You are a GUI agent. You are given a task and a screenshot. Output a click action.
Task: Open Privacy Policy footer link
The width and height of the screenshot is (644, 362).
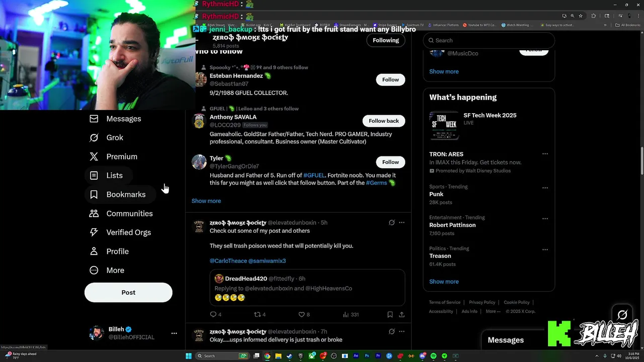pyautogui.click(x=482, y=302)
